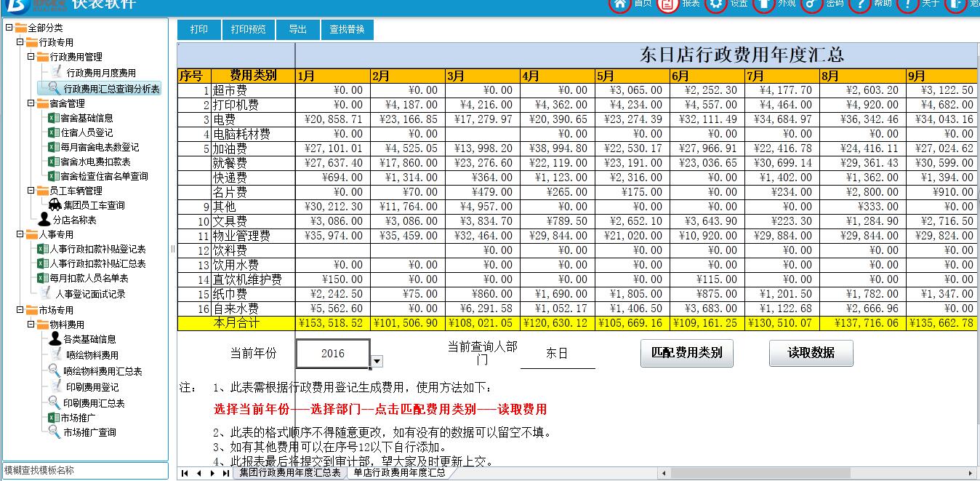Select the 就餐费 expense category cell

252,163
